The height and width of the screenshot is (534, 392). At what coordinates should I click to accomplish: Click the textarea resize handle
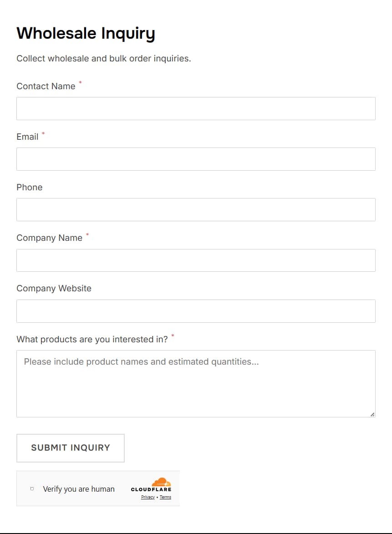372,414
